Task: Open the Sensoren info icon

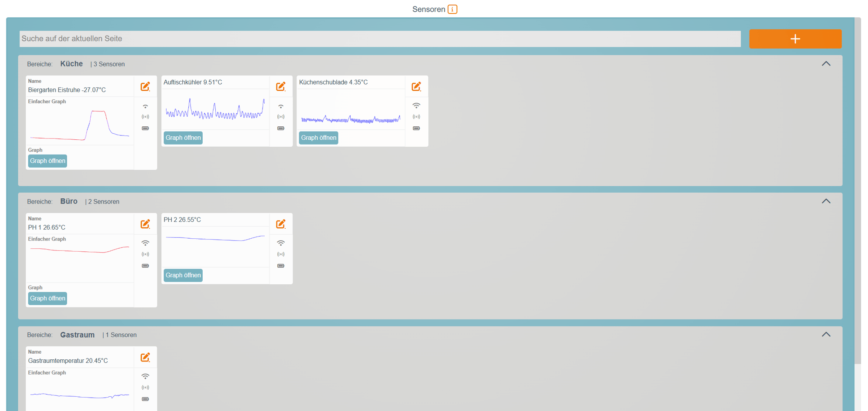Action: (452, 9)
